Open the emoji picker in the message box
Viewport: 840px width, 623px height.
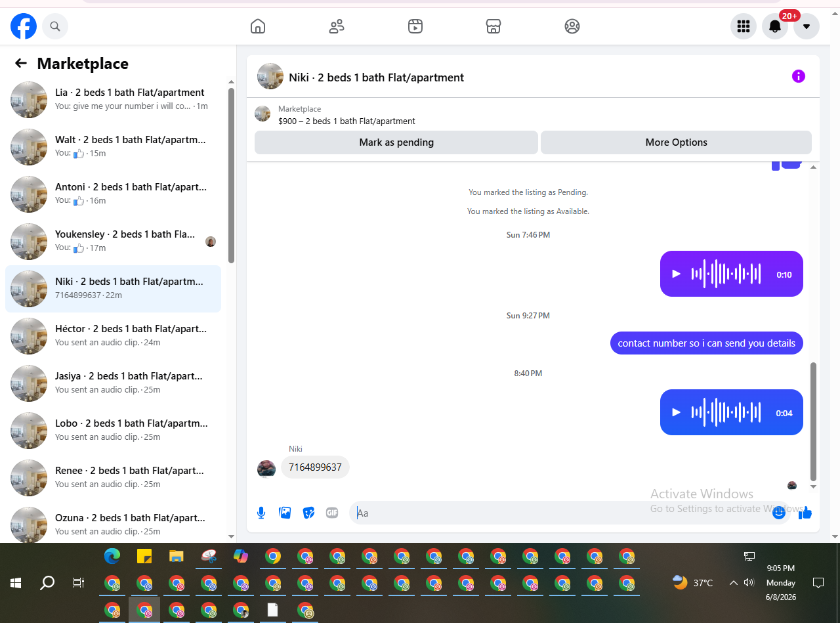[x=779, y=513]
